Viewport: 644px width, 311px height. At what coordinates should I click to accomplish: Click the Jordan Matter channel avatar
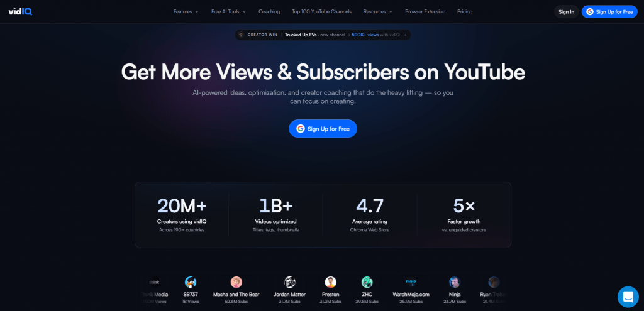tap(289, 282)
